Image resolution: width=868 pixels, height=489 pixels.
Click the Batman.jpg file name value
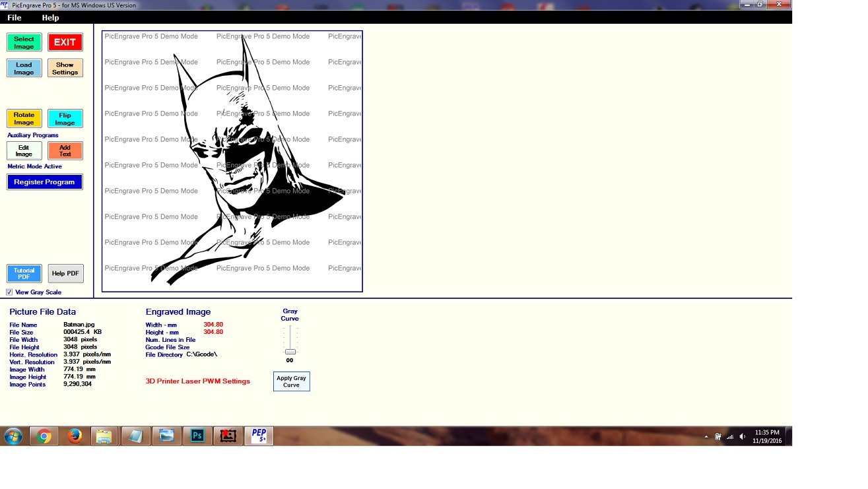click(x=79, y=325)
